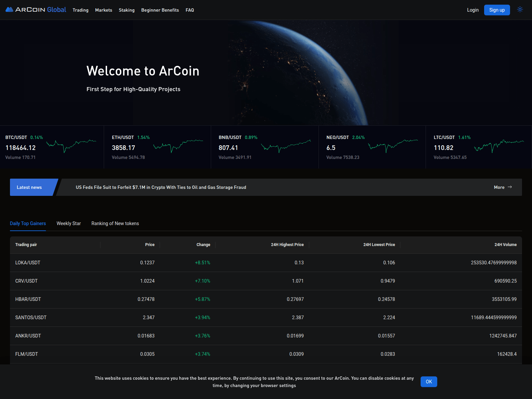
Task: Click the ETH/USDT mini chart
Action: click(x=178, y=145)
